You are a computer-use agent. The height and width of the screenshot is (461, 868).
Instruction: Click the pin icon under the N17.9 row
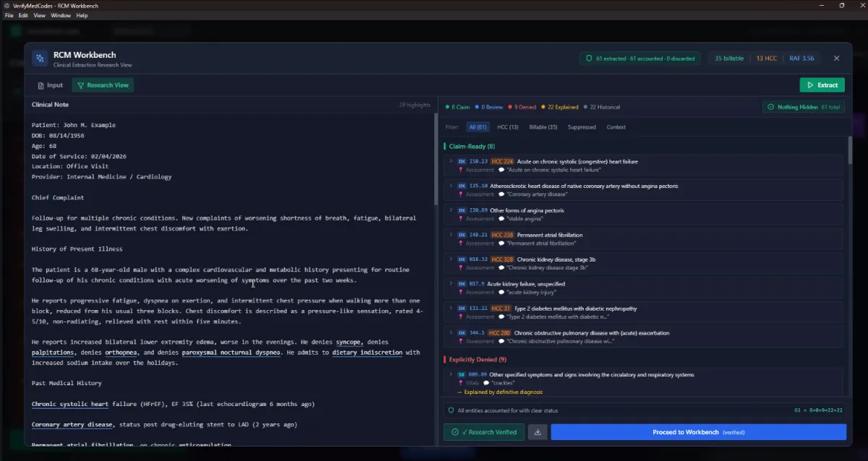460,293
